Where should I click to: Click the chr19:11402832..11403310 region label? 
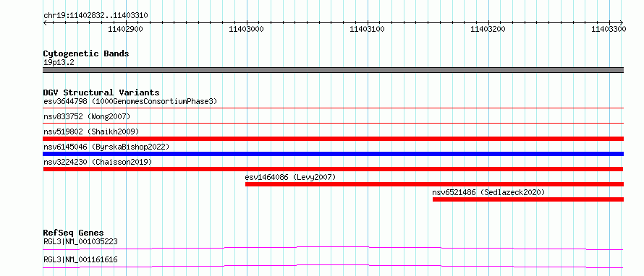click(96, 16)
